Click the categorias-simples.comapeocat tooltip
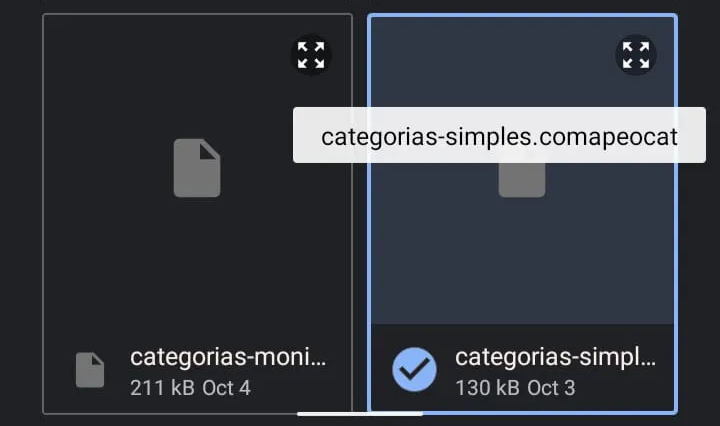 [x=499, y=136]
